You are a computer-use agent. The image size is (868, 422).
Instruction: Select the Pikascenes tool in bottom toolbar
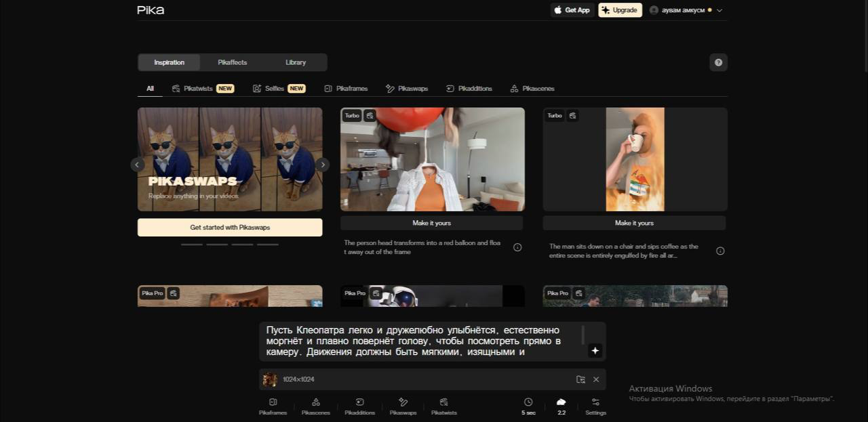coord(316,406)
